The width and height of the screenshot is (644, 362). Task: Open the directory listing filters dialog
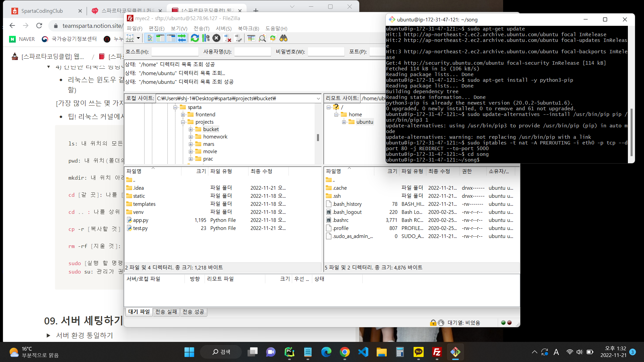[251, 38]
